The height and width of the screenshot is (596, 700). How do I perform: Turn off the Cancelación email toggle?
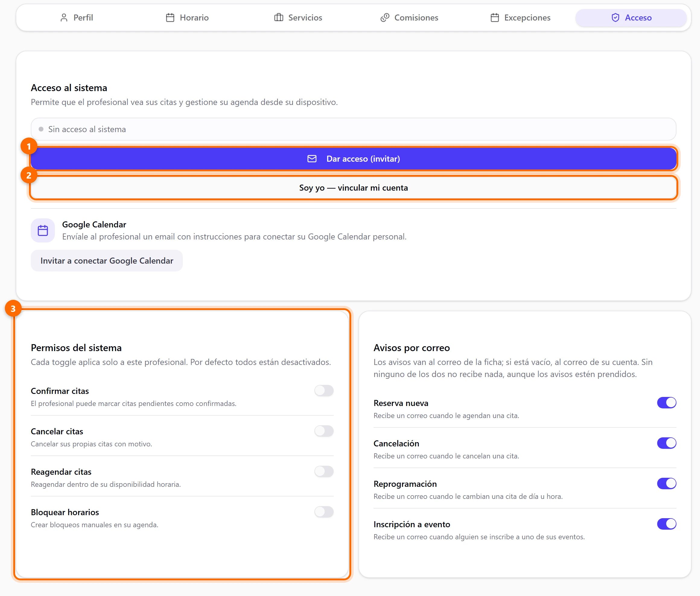click(x=667, y=443)
